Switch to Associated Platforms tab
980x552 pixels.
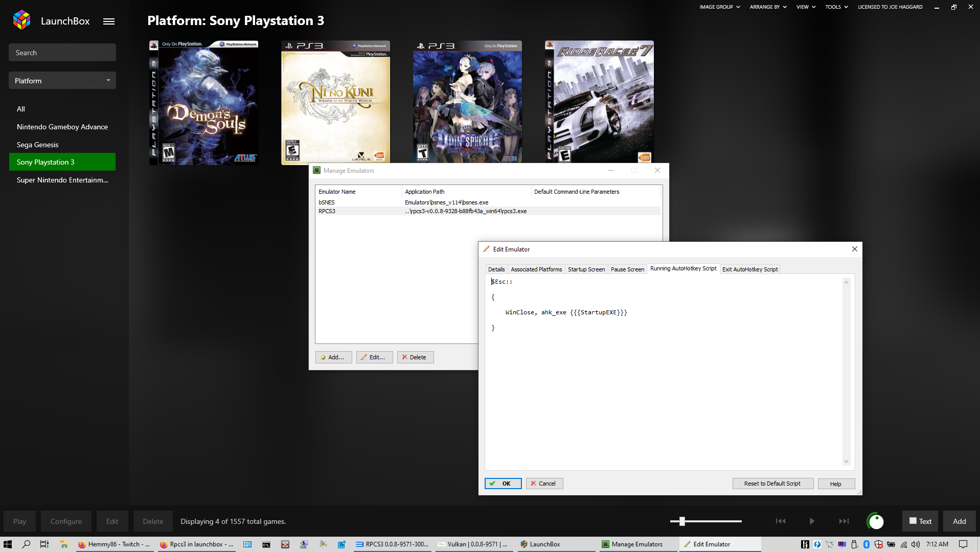click(536, 269)
